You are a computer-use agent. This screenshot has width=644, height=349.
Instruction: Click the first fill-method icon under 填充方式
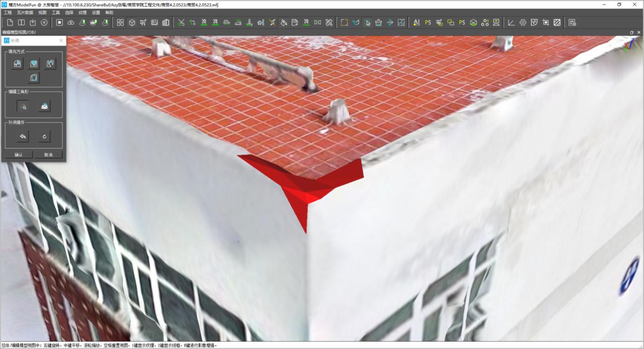click(17, 63)
